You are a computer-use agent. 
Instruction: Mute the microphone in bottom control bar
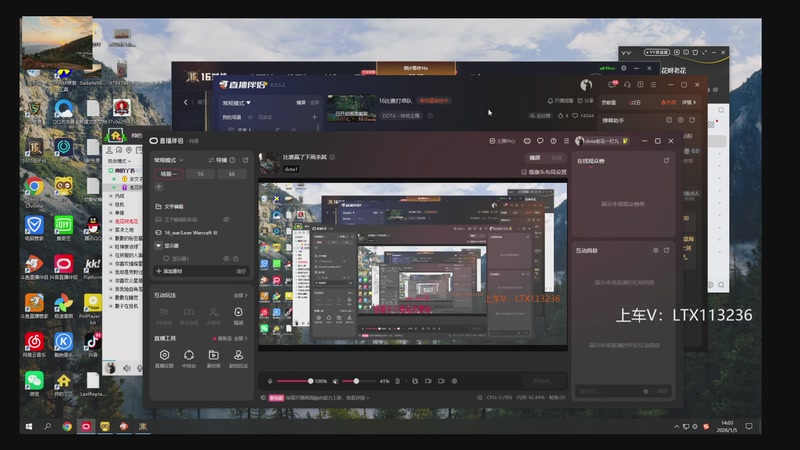point(270,381)
